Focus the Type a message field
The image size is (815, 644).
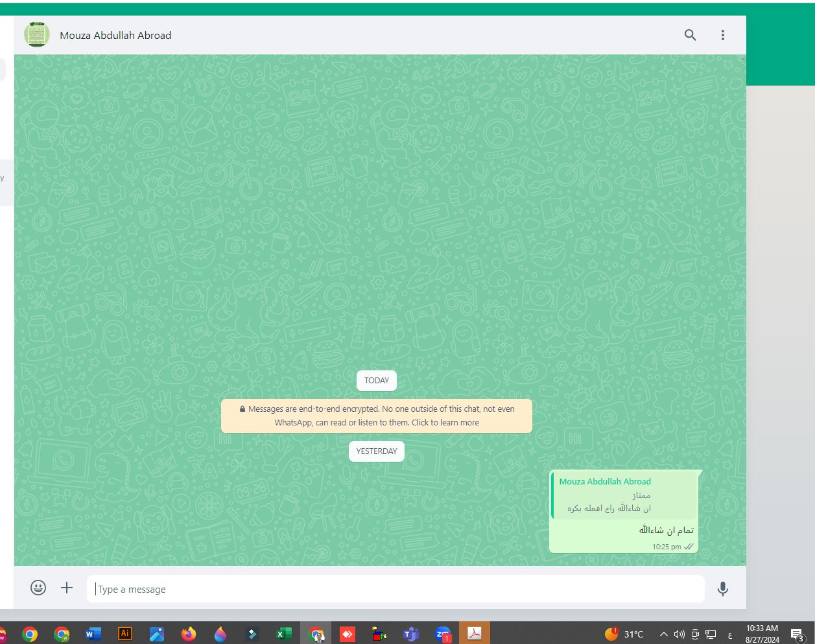coord(396,589)
